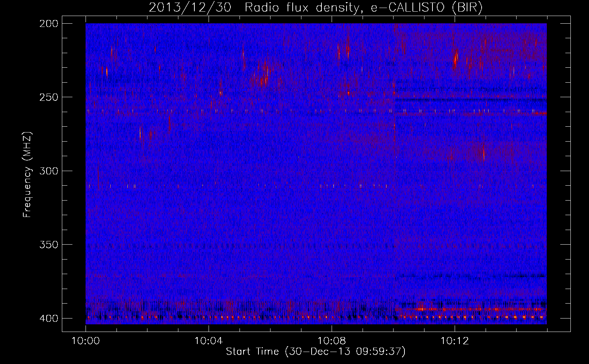
Task: Click the 10:12 time tick label
Action: (x=455, y=341)
